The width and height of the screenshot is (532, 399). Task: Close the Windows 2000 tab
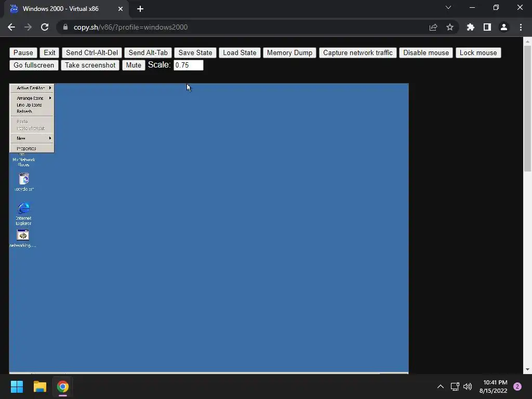coord(121,9)
